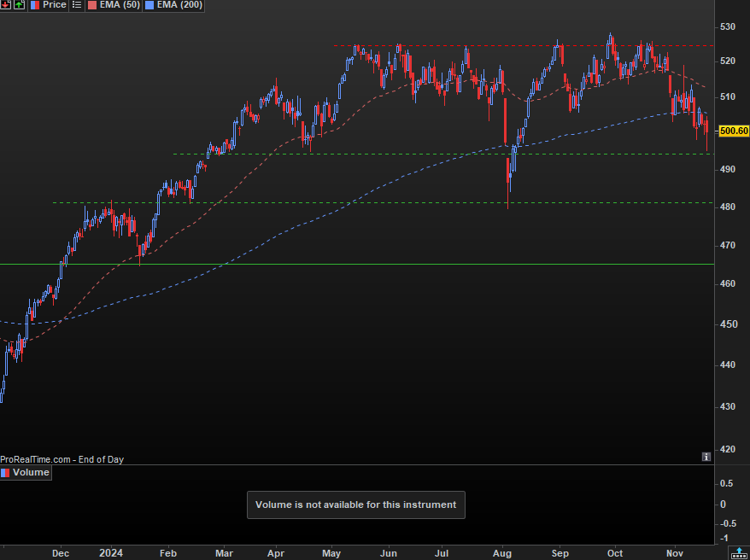Open the list icon beside the Price label

[x=77, y=5]
